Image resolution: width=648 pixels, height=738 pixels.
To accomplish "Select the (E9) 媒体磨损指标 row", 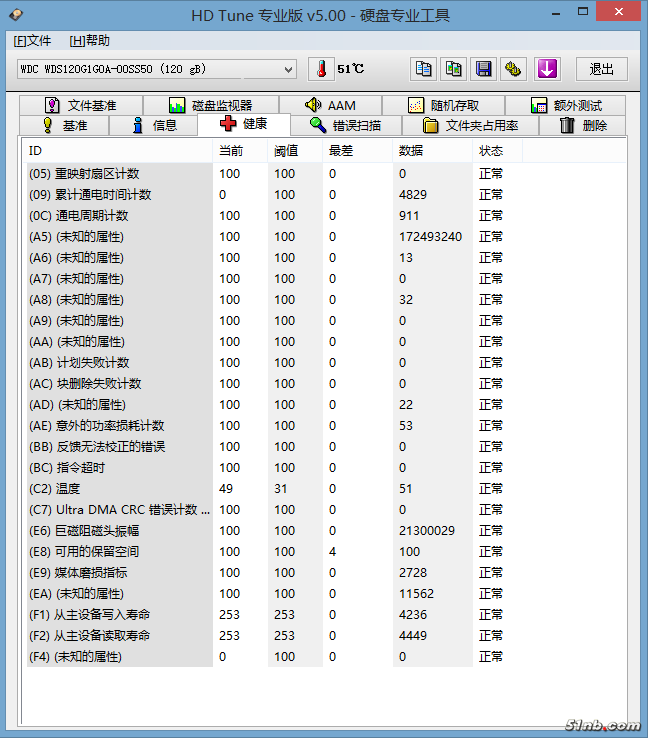I will [x=120, y=573].
